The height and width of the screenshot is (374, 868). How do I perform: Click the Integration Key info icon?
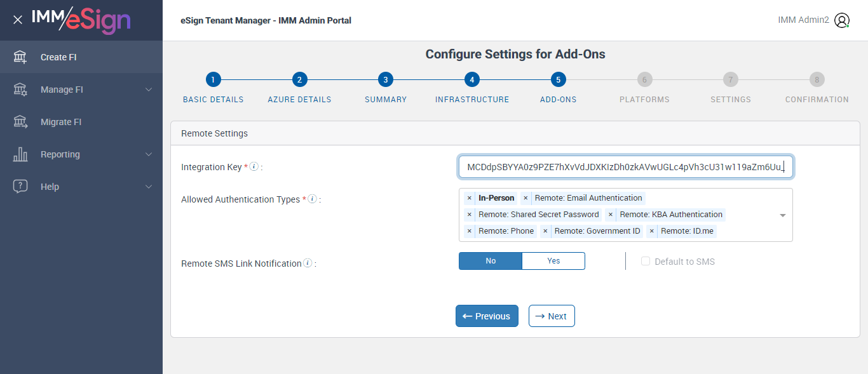254,167
